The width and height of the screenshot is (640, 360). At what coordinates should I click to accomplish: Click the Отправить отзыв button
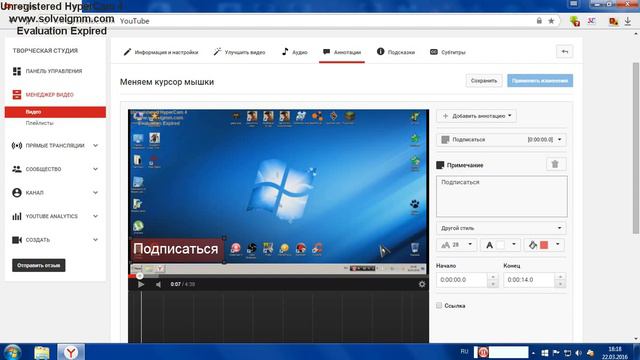39,265
